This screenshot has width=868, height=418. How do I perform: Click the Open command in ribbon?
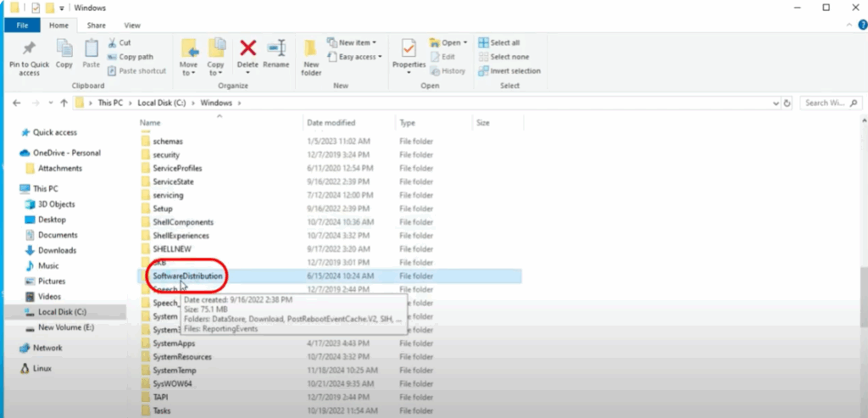pos(448,42)
